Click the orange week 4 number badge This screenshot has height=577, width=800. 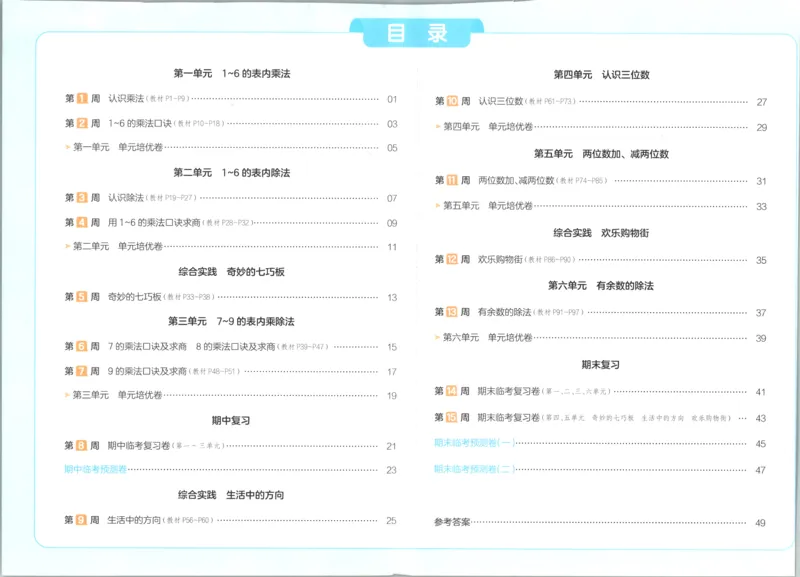(x=82, y=222)
